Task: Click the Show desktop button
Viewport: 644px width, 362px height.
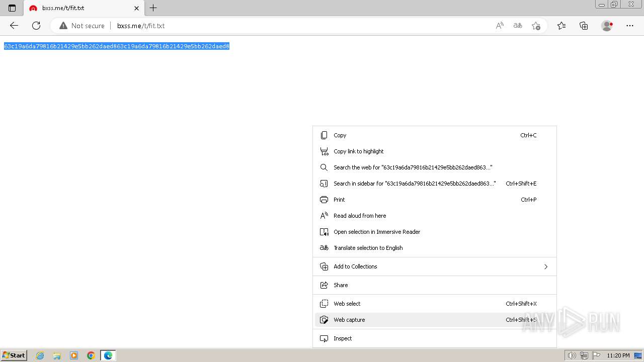Action: point(638,355)
